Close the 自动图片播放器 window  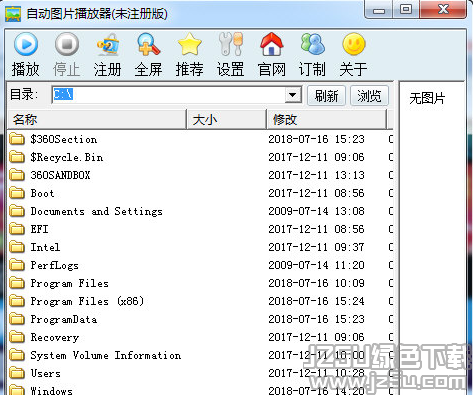click(443, 10)
